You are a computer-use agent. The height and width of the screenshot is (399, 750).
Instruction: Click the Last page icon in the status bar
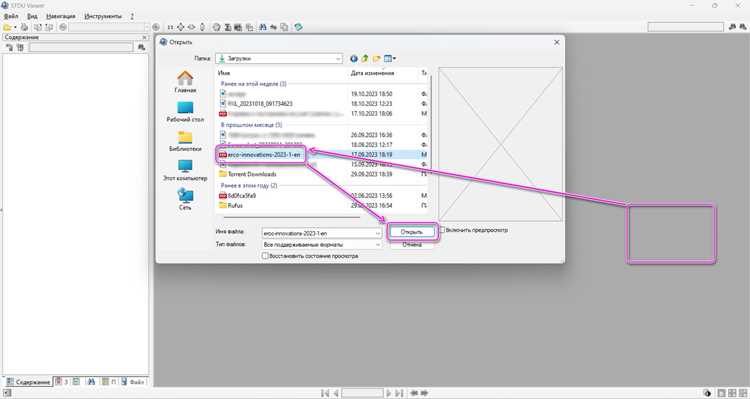pyautogui.click(x=399, y=393)
